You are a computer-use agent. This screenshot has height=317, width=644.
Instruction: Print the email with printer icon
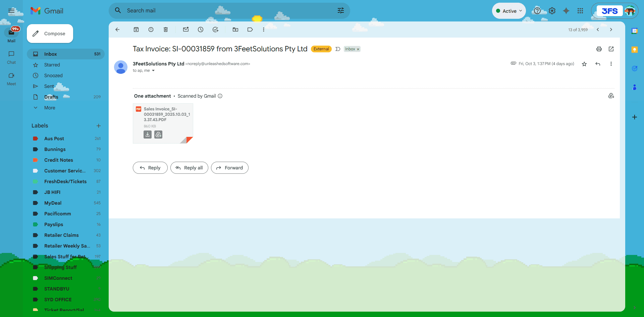[599, 49]
